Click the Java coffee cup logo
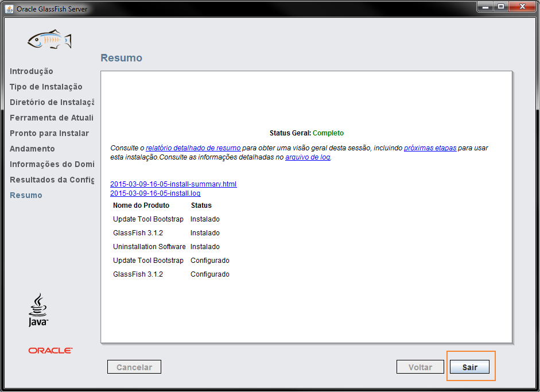Screen dimensions: 540x392 (38, 310)
